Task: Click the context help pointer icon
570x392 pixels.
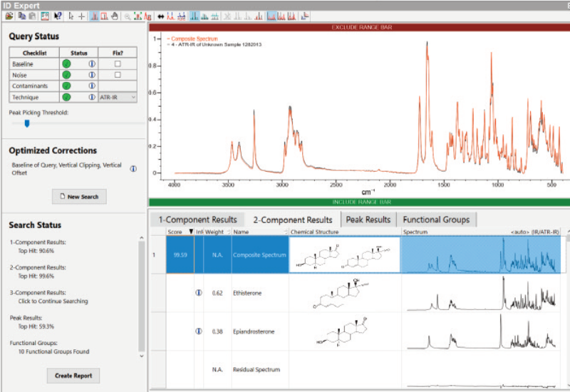Action: (x=58, y=16)
